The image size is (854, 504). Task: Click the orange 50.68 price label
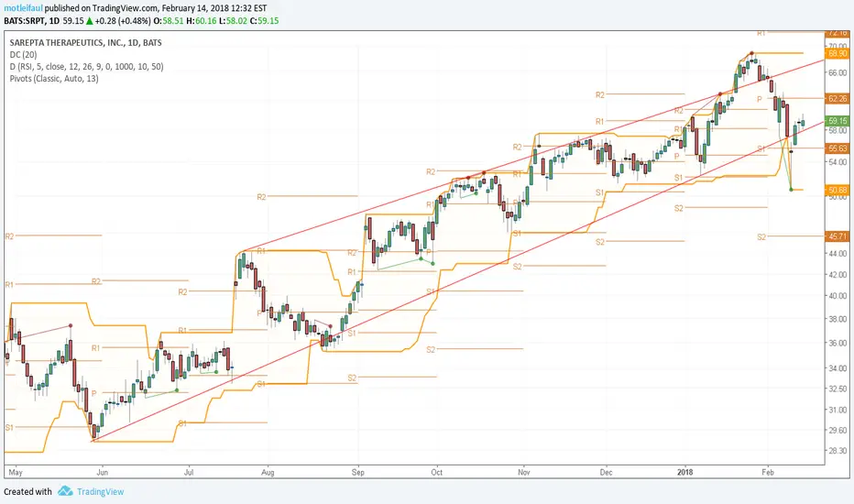coord(838,191)
